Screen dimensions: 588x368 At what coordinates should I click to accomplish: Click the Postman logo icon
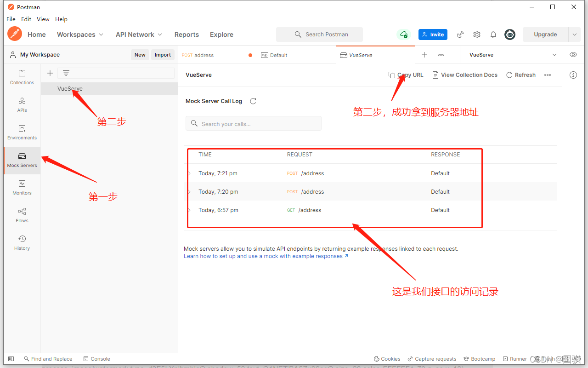[x=15, y=34]
